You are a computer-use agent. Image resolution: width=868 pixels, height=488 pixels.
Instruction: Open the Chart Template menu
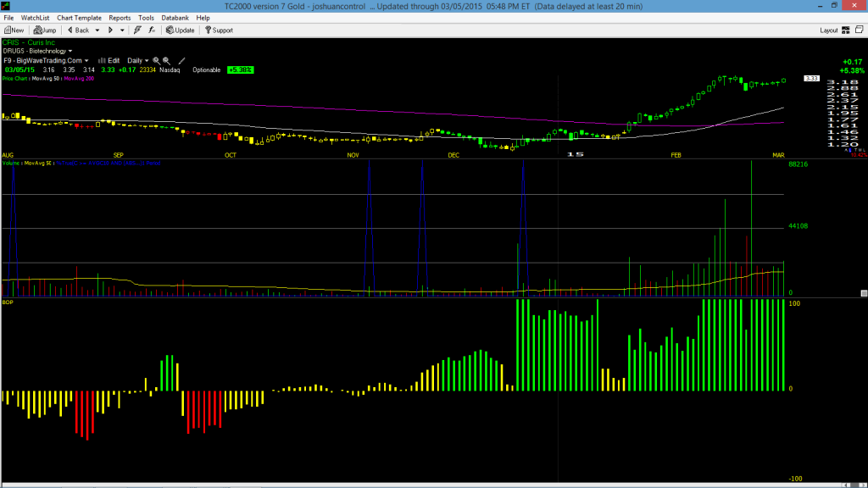pos(79,18)
